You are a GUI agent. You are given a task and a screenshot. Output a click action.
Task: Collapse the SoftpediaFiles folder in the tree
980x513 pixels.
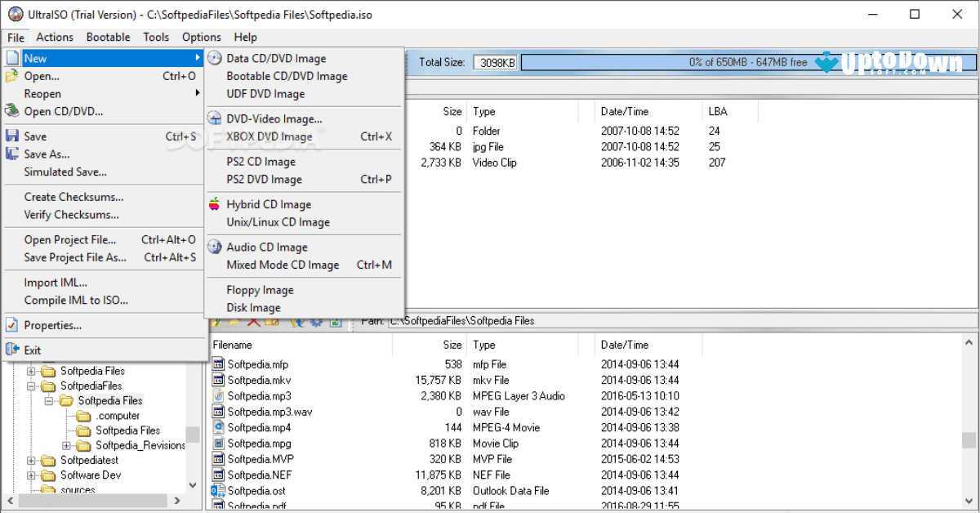[x=31, y=386]
